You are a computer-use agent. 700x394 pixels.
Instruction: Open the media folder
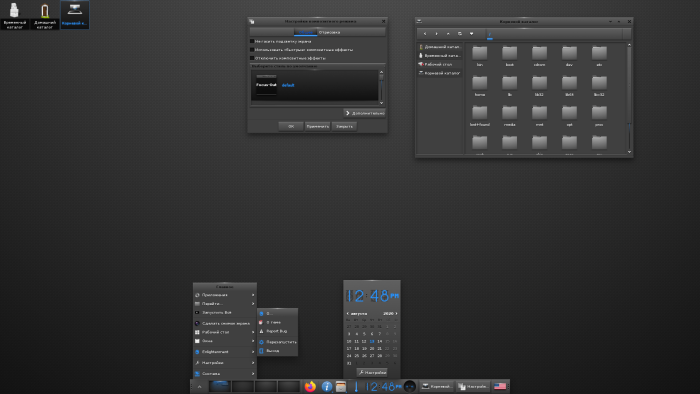509,116
